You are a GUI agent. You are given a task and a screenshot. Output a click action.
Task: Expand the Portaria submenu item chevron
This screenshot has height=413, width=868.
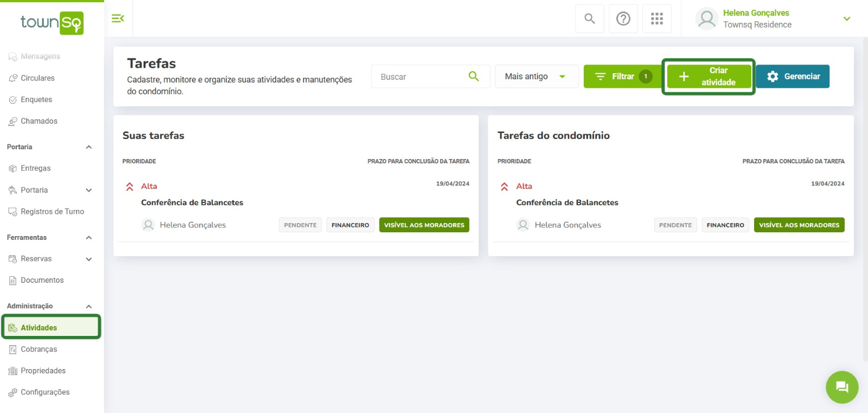pos(89,190)
